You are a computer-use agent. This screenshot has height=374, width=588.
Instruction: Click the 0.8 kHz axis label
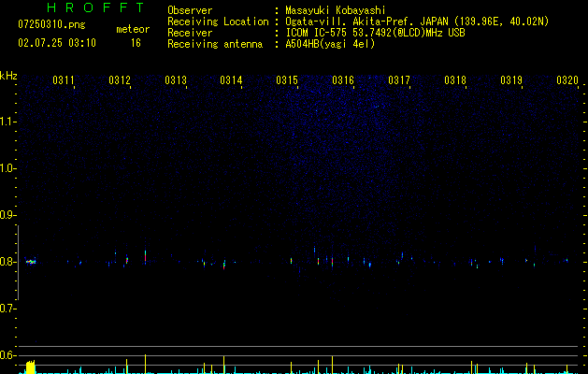(x=7, y=262)
